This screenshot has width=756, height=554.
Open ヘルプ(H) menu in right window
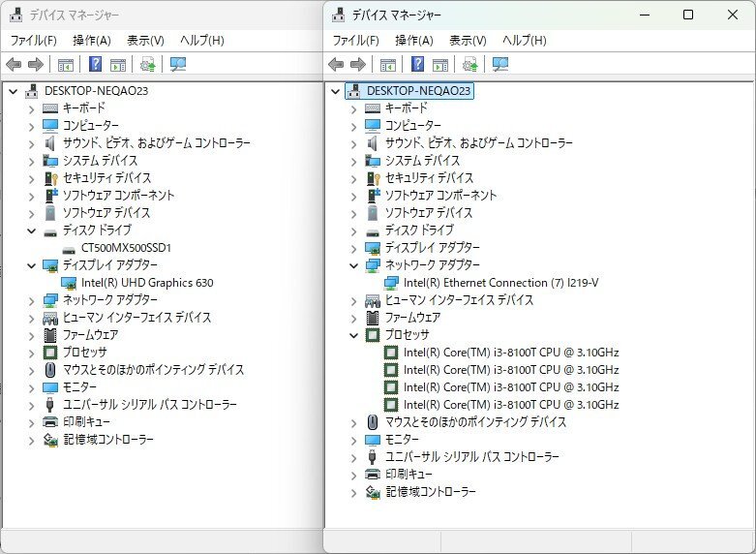524,41
